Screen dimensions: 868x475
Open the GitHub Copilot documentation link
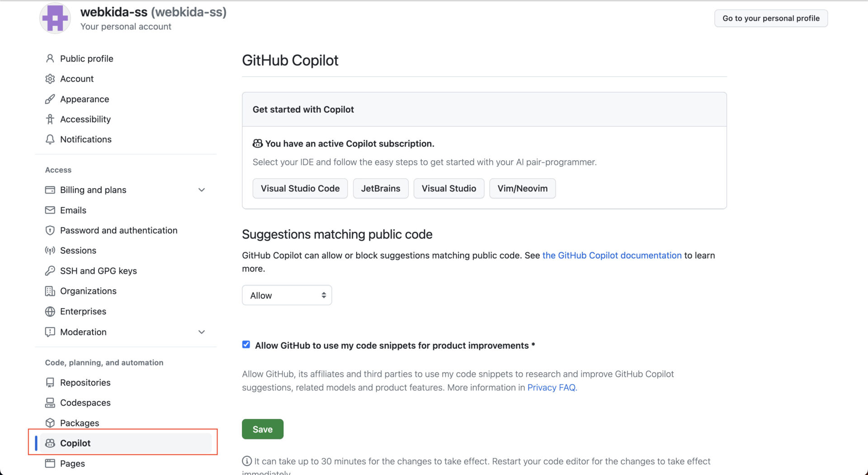tap(612, 255)
